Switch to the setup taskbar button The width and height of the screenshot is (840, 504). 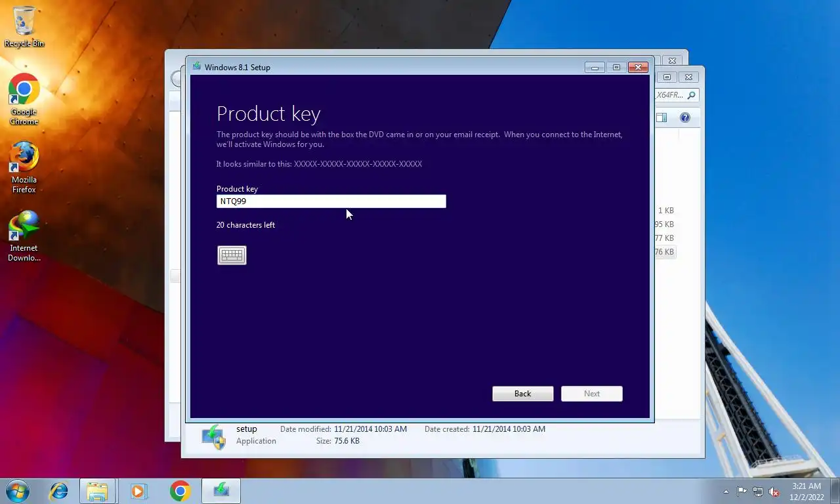pyautogui.click(x=221, y=491)
